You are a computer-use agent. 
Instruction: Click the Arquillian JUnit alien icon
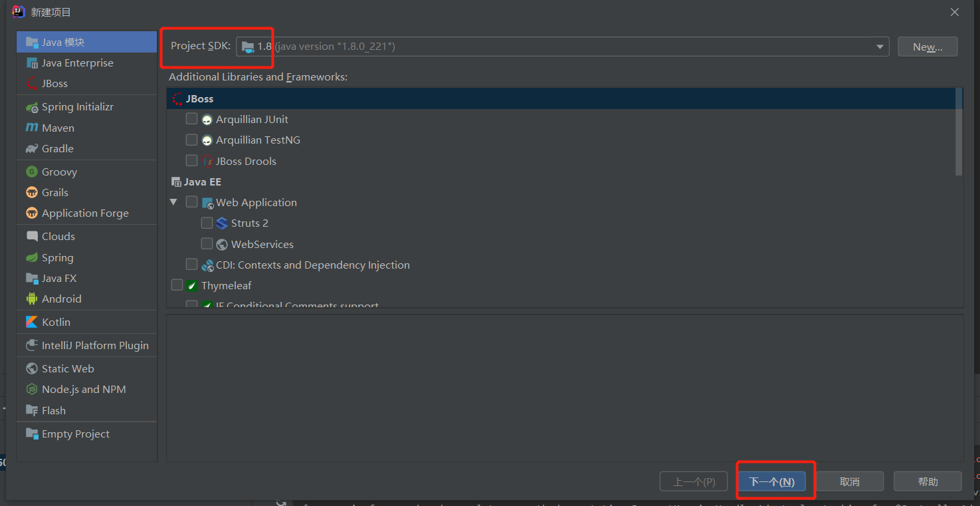tap(207, 120)
